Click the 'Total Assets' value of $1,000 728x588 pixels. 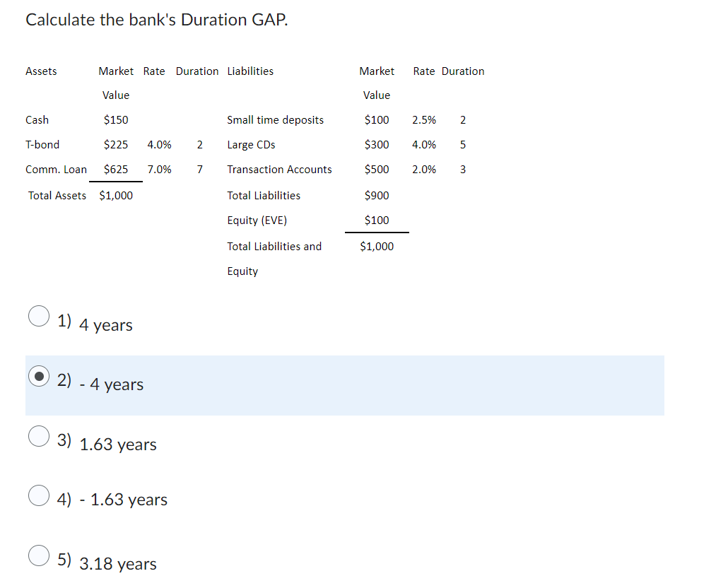coord(116,195)
